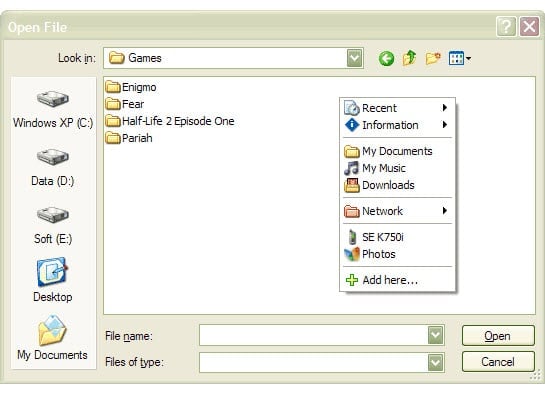The image size is (545, 397).
Task: Choose My Documents from popup menu
Action: [x=397, y=151]
